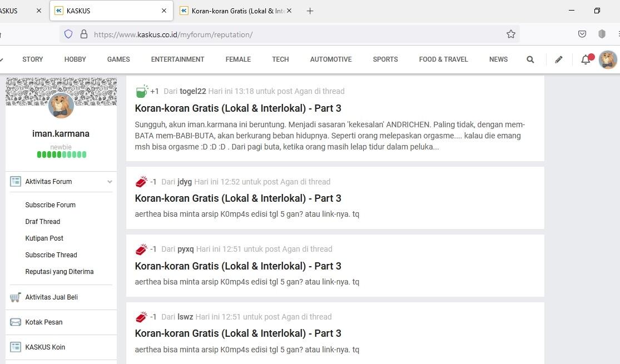Click the red bata icon from lswz

click(141, 317)
